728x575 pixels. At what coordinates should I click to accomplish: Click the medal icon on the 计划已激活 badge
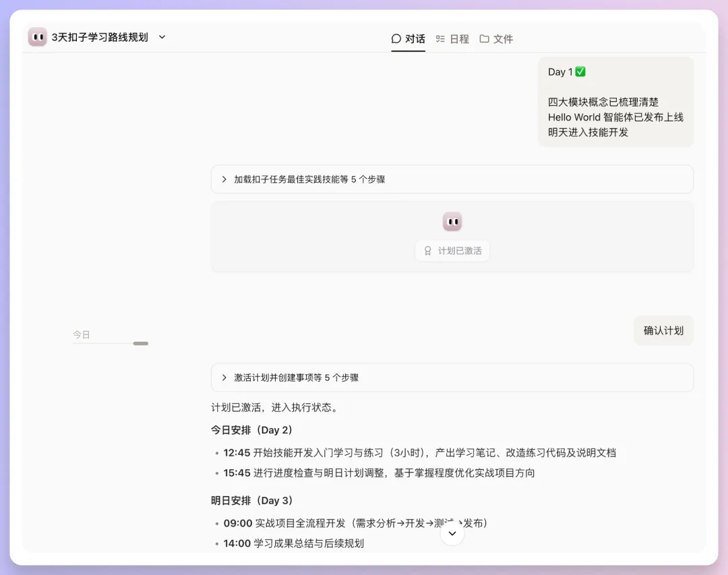(x=427, y=250)
